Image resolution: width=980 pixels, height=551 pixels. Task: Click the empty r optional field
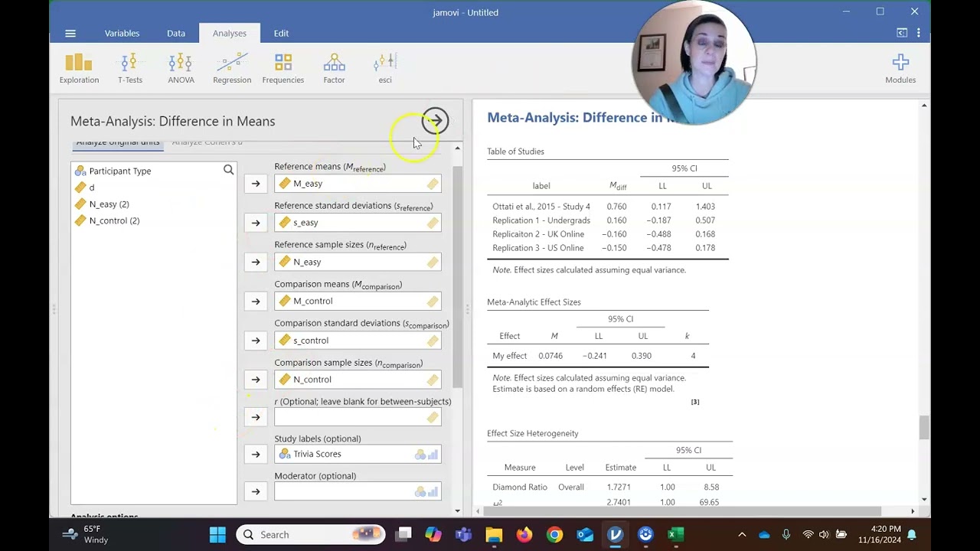point(358,417)
